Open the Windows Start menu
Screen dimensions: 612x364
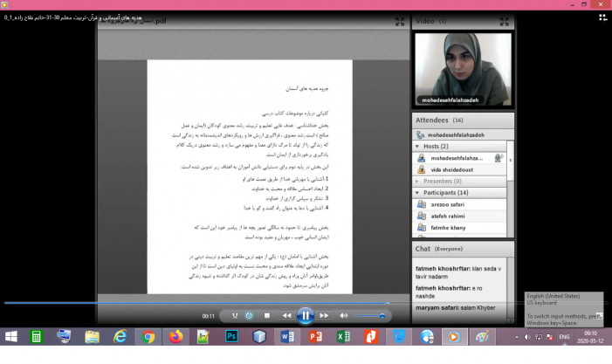11,337
